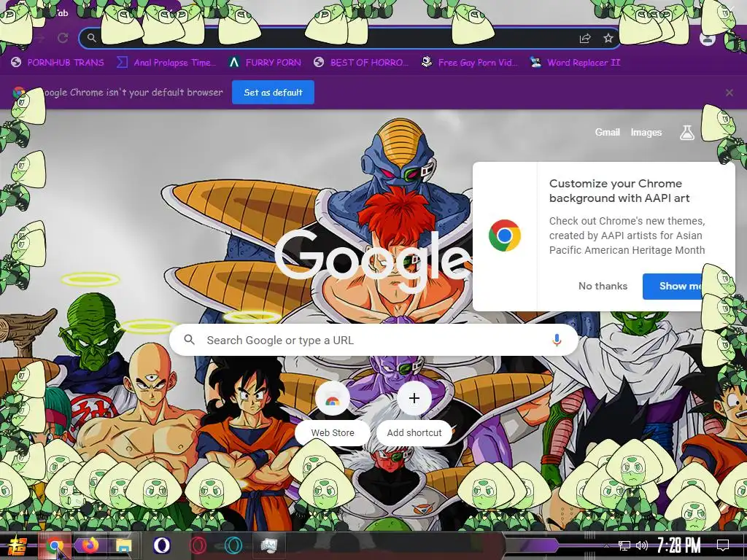Open Gmail link
The height and width of the screenshot is (560, 747).
click(x=608, y=133)
